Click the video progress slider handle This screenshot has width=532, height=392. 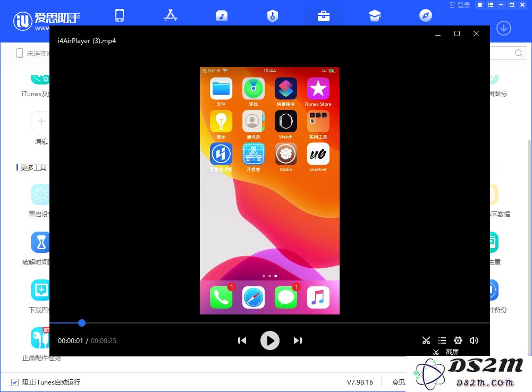(82, 323)
